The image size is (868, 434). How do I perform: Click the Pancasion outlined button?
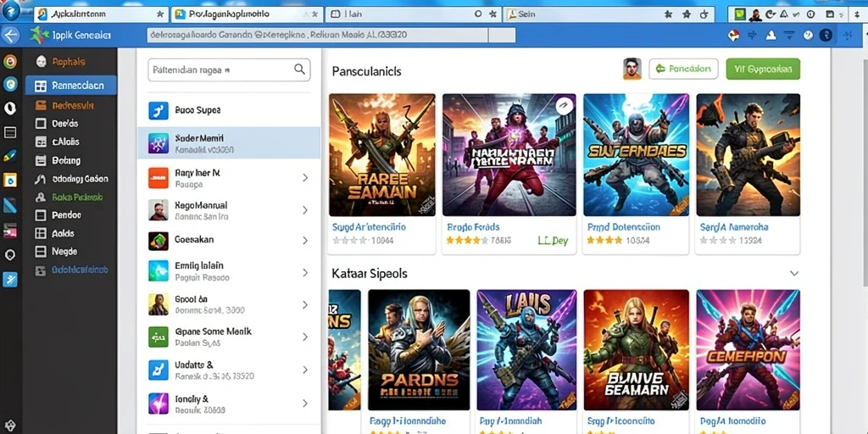tap(684, 70)
